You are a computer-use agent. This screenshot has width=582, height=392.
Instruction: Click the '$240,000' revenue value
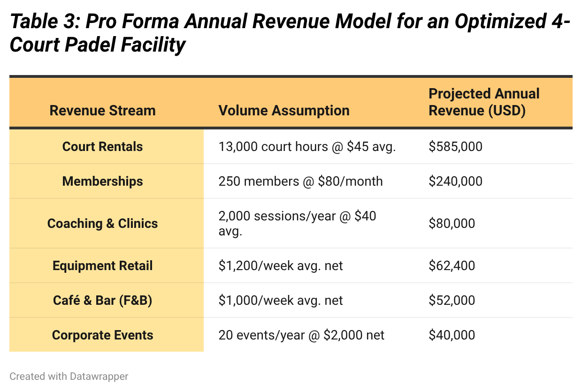click(455, 181)
